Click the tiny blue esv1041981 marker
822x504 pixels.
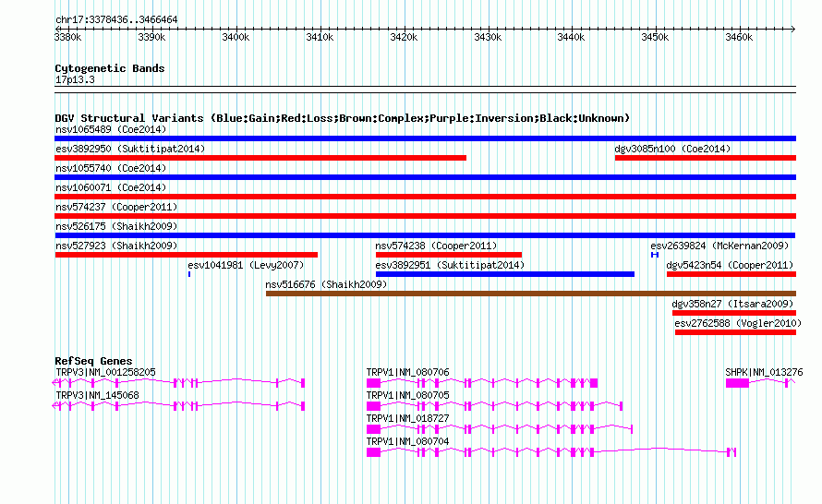(189, 274)
